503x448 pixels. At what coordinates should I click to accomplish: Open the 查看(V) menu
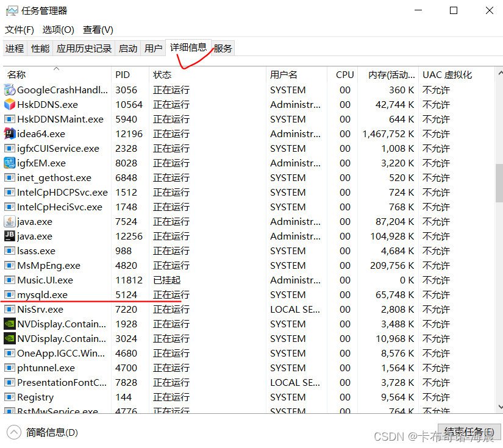click(x=98, y=30)
